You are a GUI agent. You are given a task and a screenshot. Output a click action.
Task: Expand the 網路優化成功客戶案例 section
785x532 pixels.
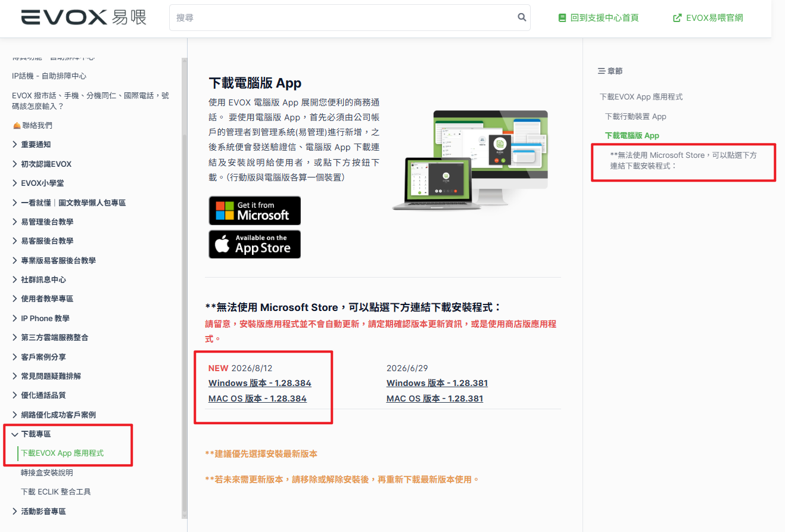54,415
